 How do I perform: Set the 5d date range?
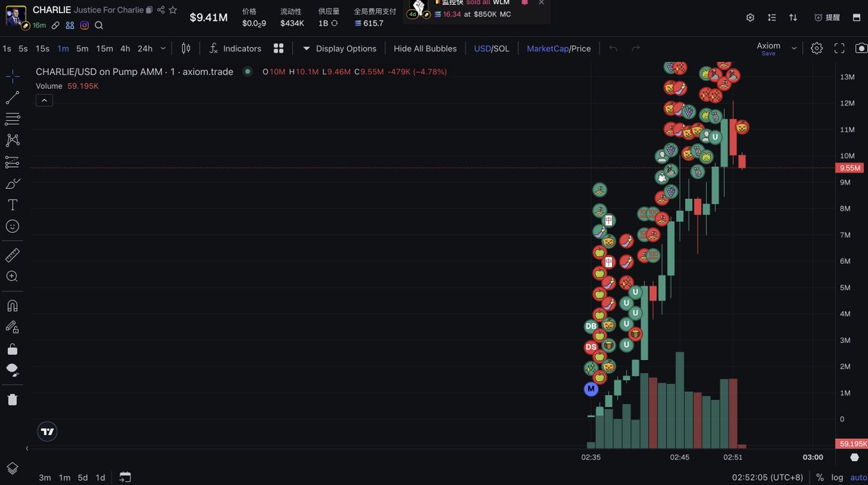point(83,477)
